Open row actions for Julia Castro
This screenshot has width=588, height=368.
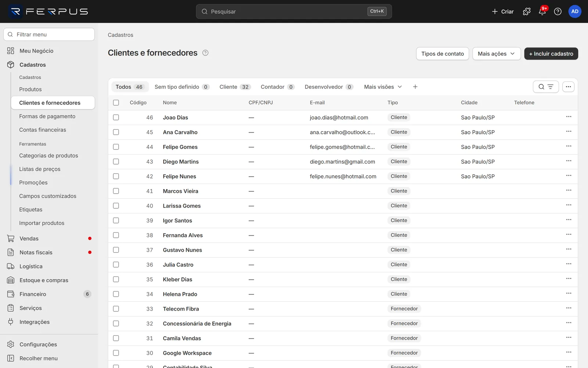(569, 264)
